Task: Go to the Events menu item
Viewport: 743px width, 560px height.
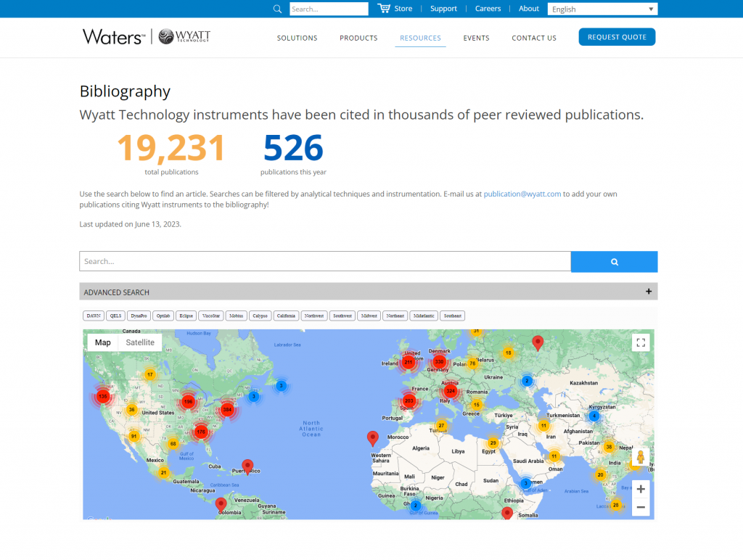Action: (x=476, y=38)
